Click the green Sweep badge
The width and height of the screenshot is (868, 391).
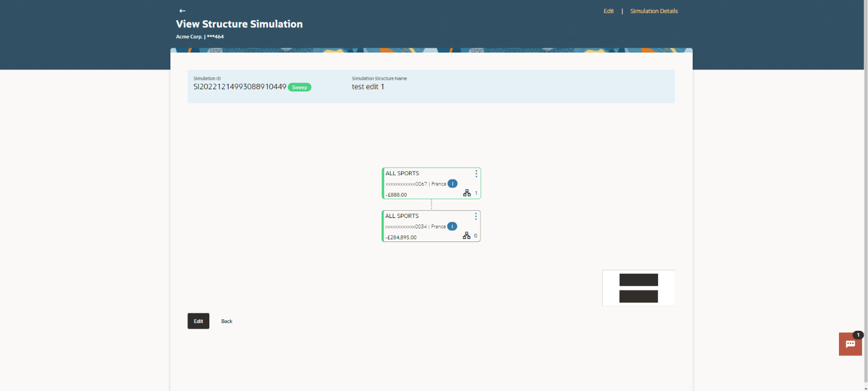[299, 87]
